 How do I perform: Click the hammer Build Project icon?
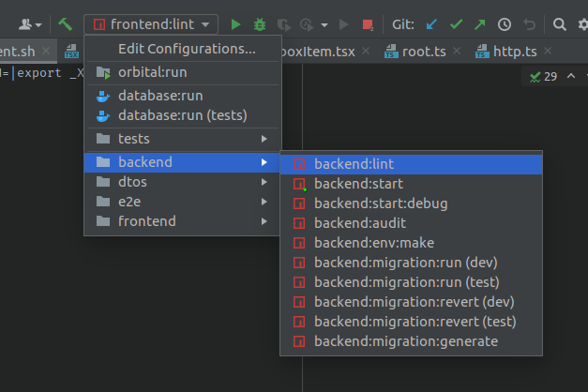coord(65,23)
